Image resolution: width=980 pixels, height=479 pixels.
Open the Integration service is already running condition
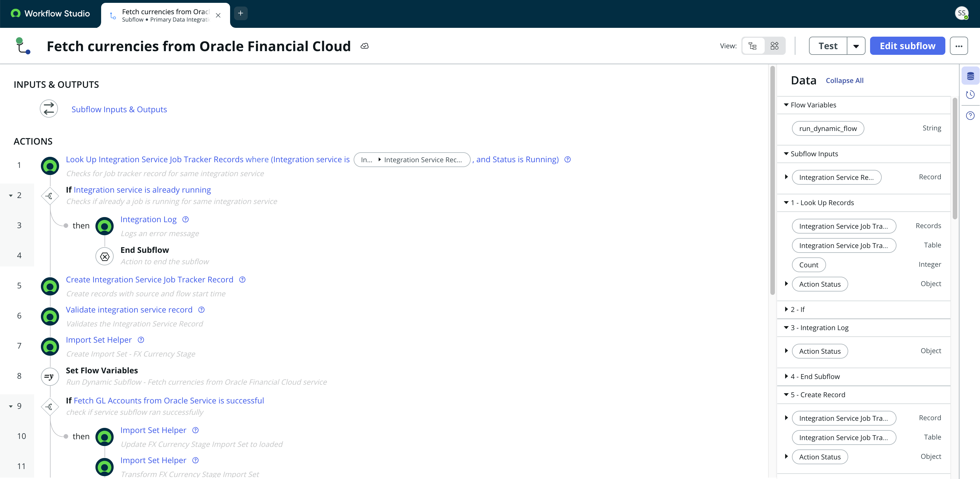pyautogui.click(x=142, y=190)
